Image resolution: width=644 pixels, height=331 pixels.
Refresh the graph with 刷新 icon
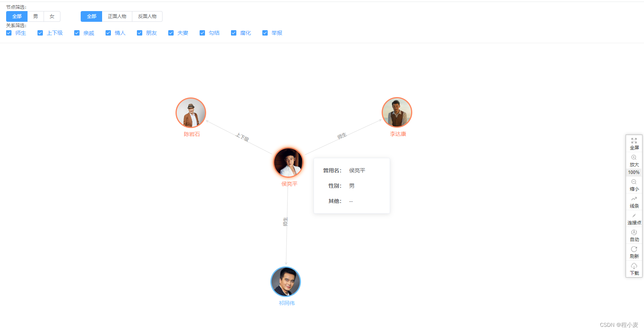click(634, 252)
